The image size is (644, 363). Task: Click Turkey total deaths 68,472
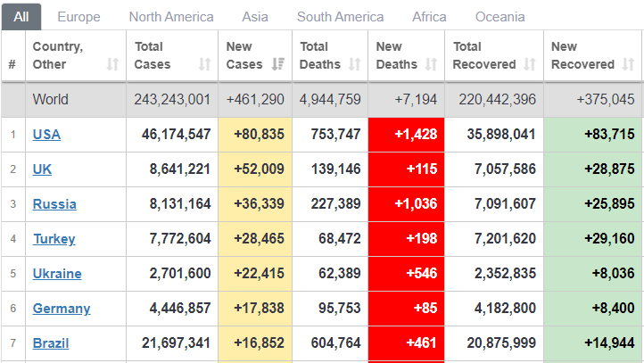pyautogui.click(x=339, y=239)
